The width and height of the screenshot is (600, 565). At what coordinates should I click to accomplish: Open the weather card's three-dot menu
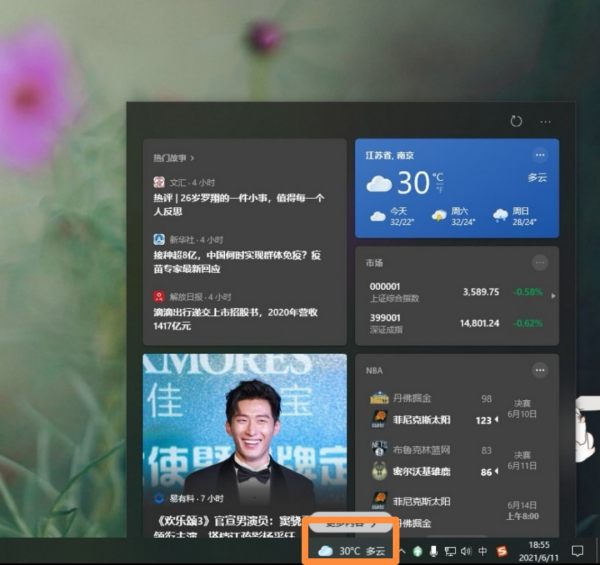point(540,155)
